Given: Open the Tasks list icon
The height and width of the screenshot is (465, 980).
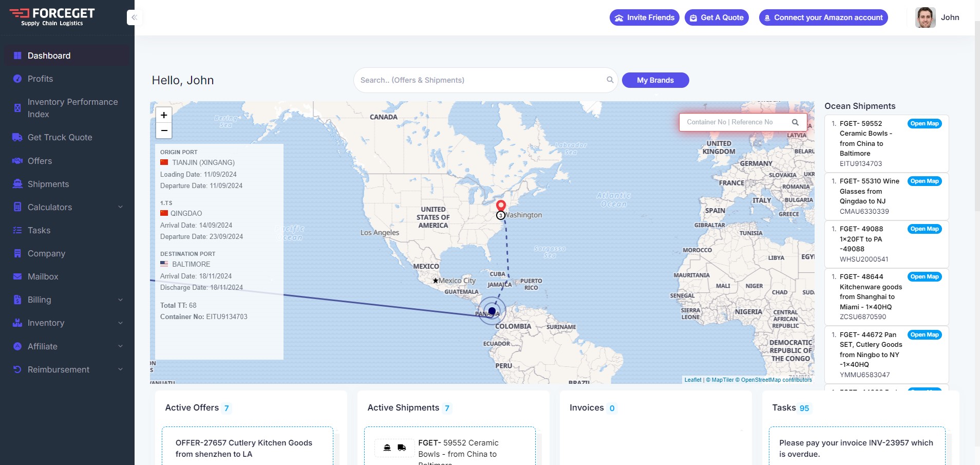Looking at the screenshot, I should (x=17, y=230).
